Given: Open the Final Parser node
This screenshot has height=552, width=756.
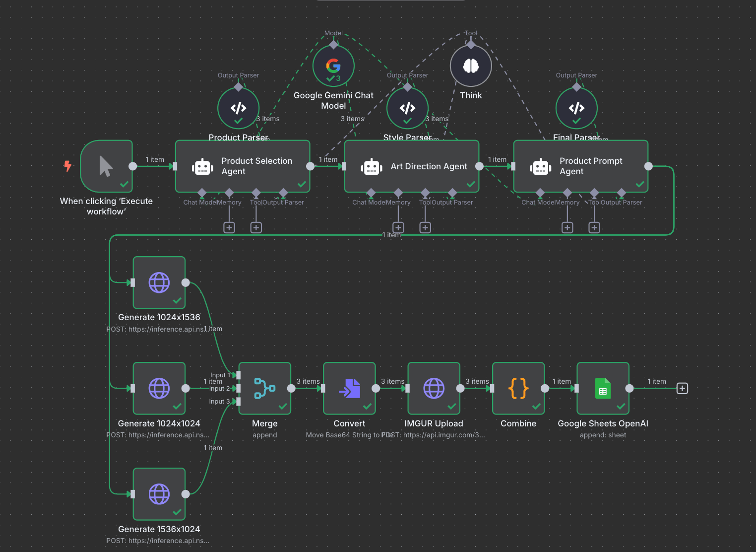Looking at the screenshot, I should pos(576,108).
